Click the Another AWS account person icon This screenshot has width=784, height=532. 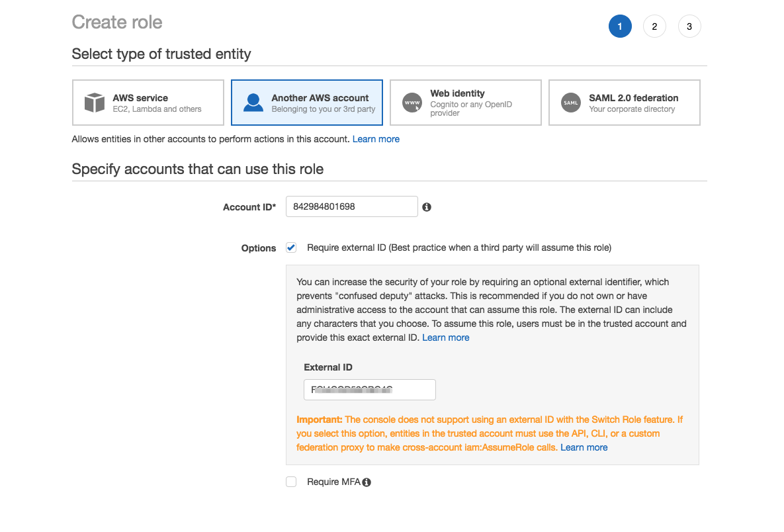pyautogui.click(x=253, y=103)
